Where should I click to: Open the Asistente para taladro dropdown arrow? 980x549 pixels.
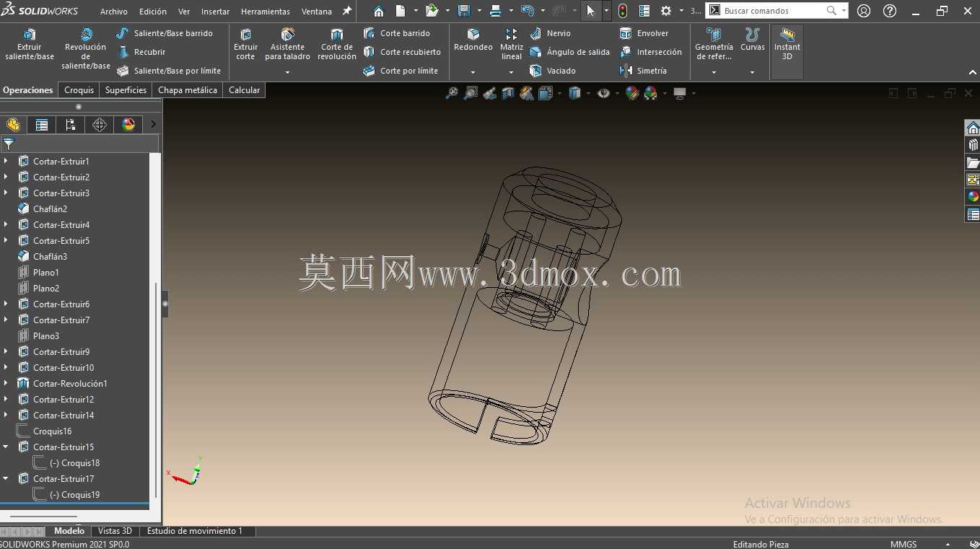point(287,72)
